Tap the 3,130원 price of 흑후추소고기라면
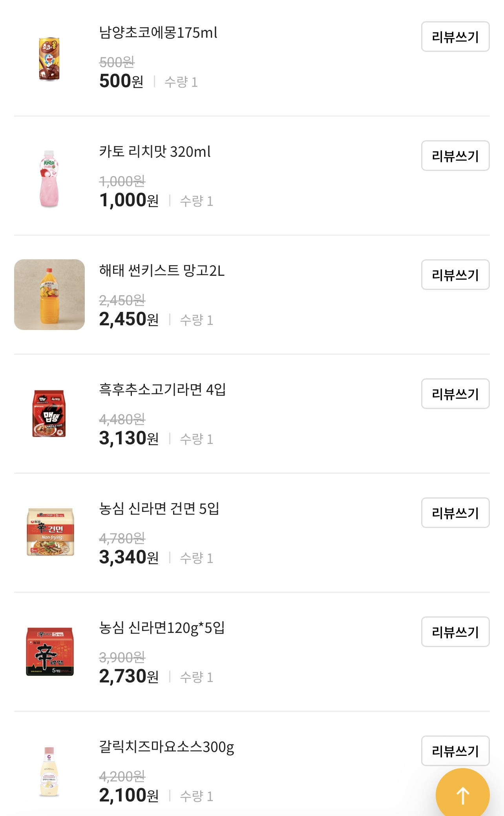Viewport: 504px width, 816px height. (129, 438)
